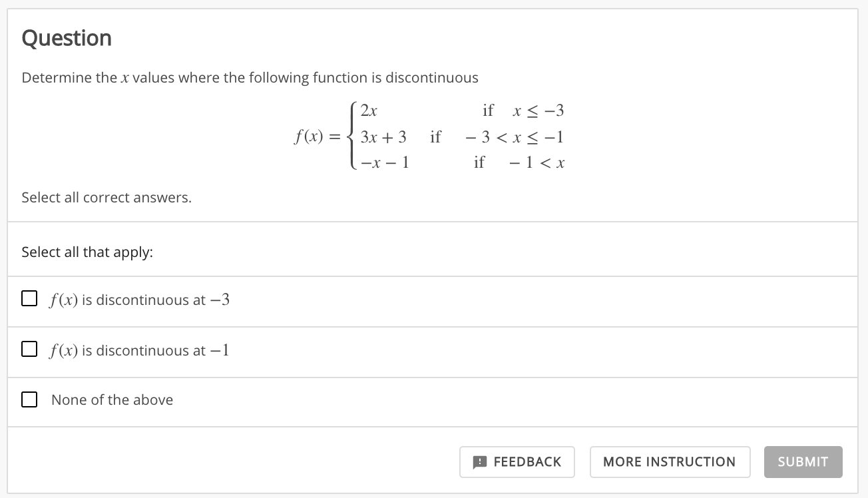Check the None of the above box
Screen dimensions: 868x498
click(x=29, y=399)
